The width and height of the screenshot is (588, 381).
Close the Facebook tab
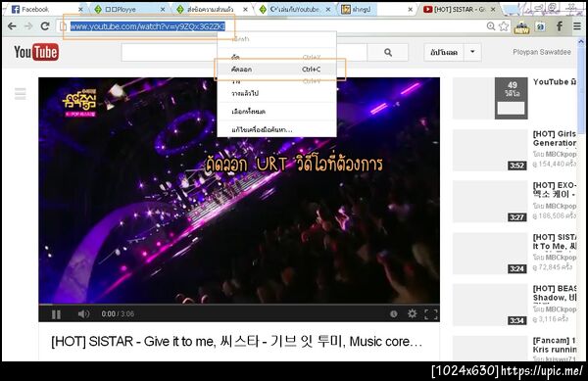pos(80,10)
